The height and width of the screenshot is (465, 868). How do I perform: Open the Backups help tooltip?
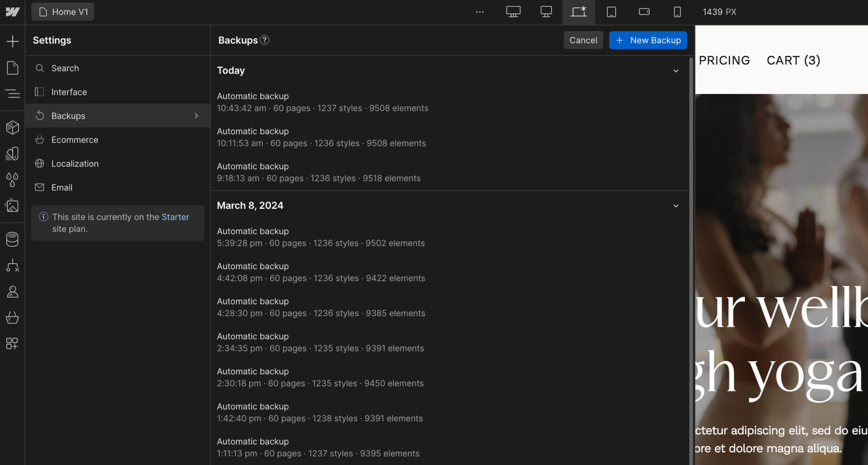pyautogui.click(x=265, y=40)
